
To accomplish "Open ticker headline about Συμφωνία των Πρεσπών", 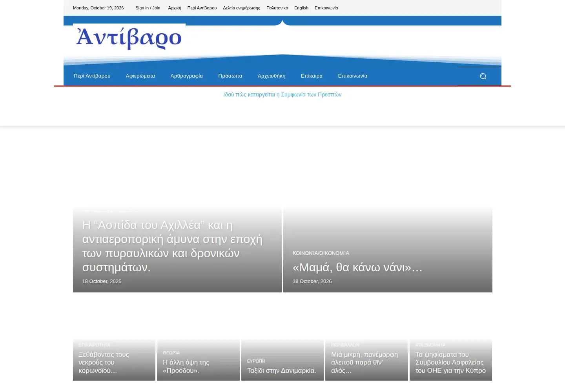I will pyautogui.click(x=282, y=94).
